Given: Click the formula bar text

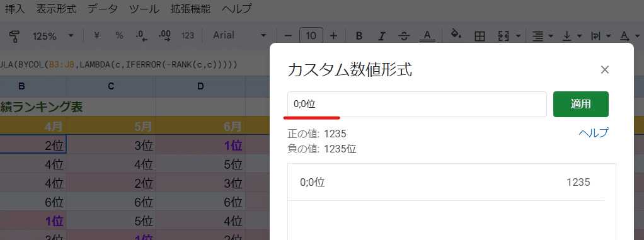Looking at the screenshot, I should pos(118,65).
